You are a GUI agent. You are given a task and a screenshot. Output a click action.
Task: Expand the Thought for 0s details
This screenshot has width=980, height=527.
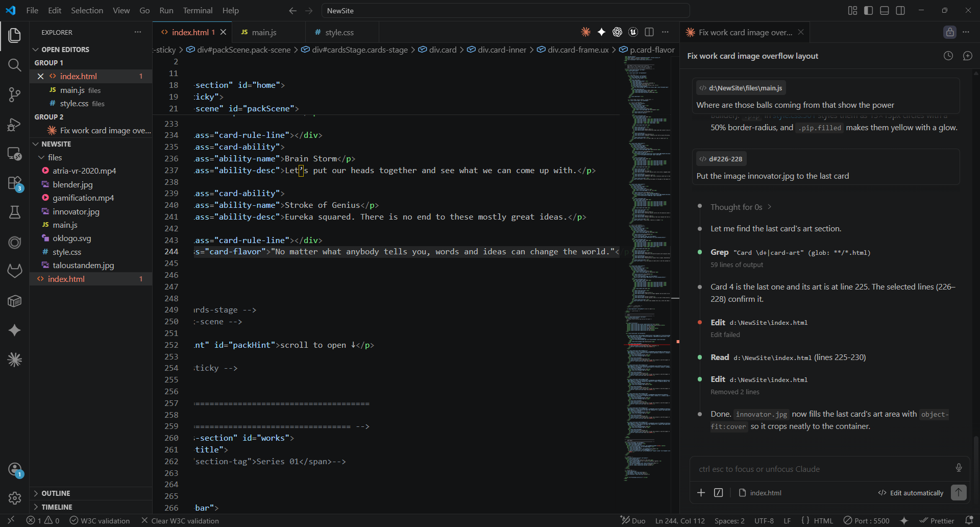741,207
